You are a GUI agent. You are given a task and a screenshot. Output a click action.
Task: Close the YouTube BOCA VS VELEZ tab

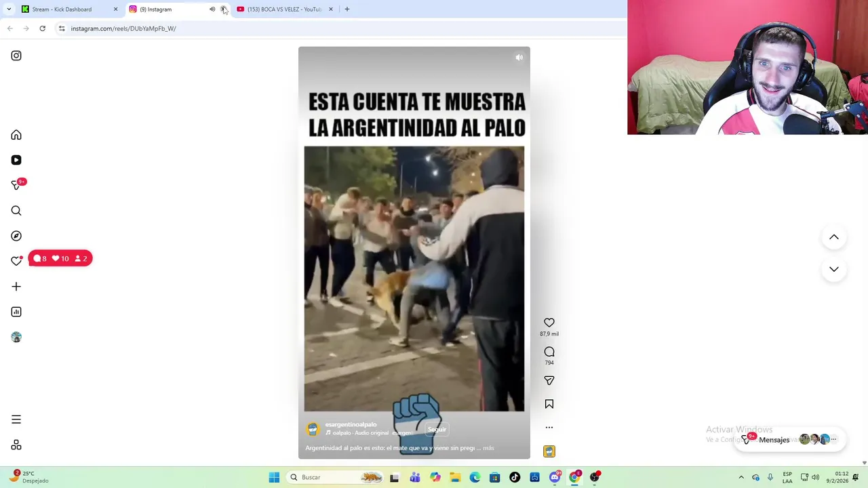pyautogui.click(x=331, y=9)
